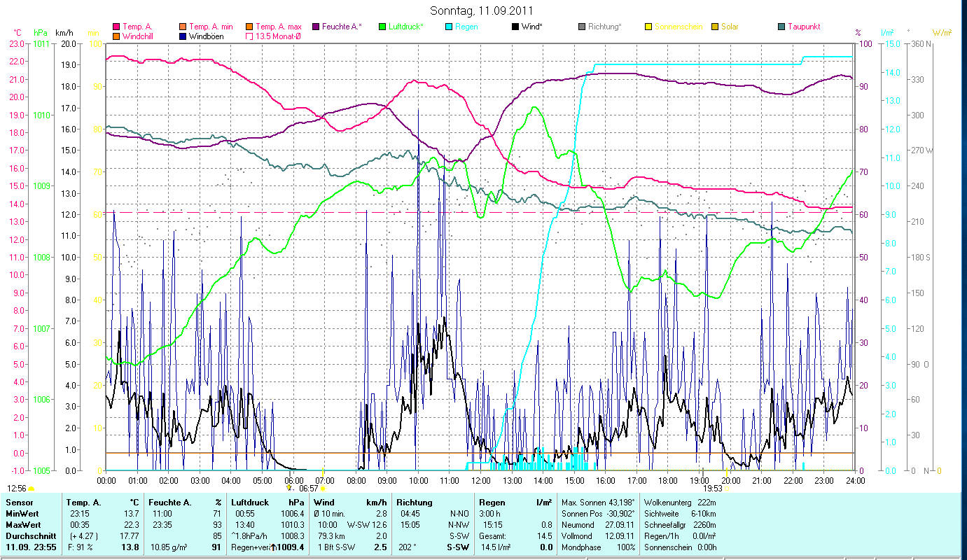Click the Temp. A. max legend marker
967x560 pixels.
click(x=249, y=27)
